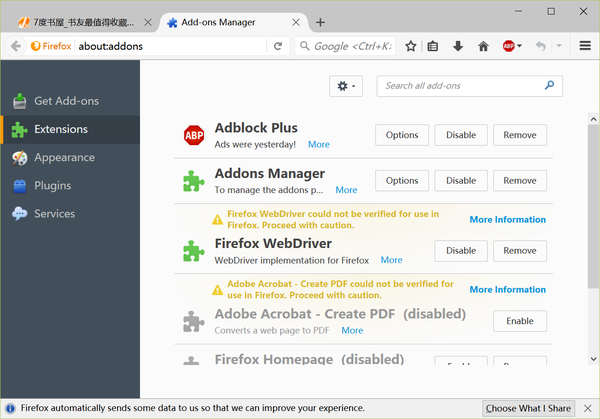
Task: Open Options for Addons Manager
Action: click(402, 181)
